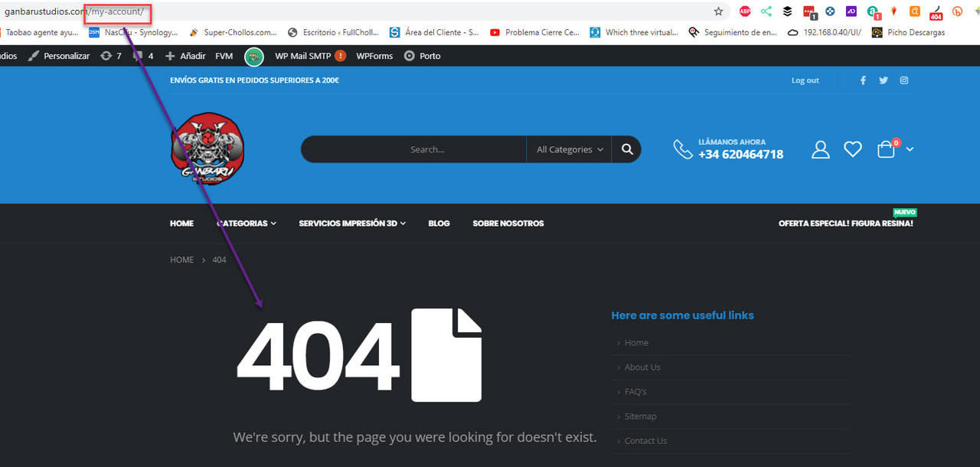Open the updates counter showing 7
Viewport: 980px width, 467px height.
pyautogui.click(x=111, y=56)
